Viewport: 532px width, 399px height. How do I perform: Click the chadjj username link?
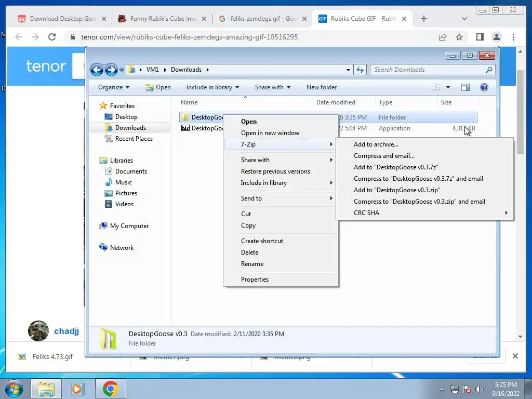pos(66,331)
